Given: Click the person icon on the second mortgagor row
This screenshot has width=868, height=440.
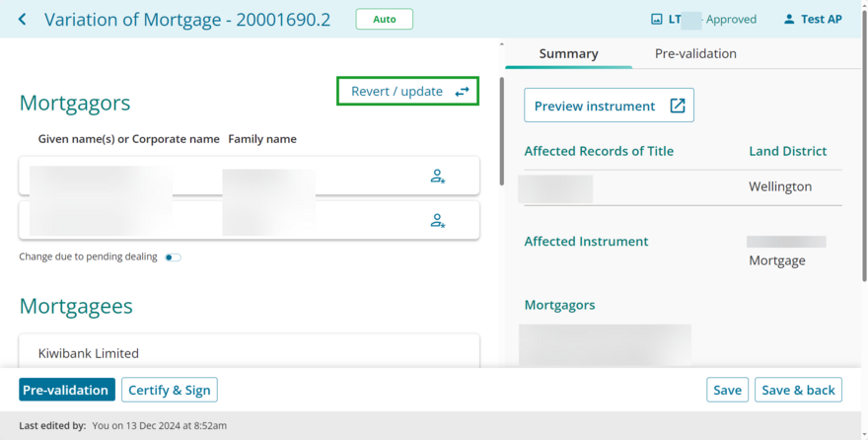Looking at the screenshot, I should pos(437,220).
